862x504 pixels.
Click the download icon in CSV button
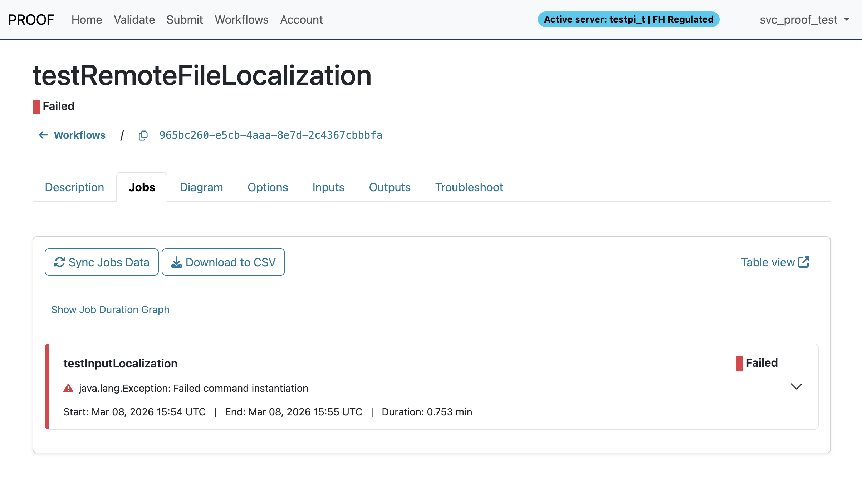click(x=176, y=262)
